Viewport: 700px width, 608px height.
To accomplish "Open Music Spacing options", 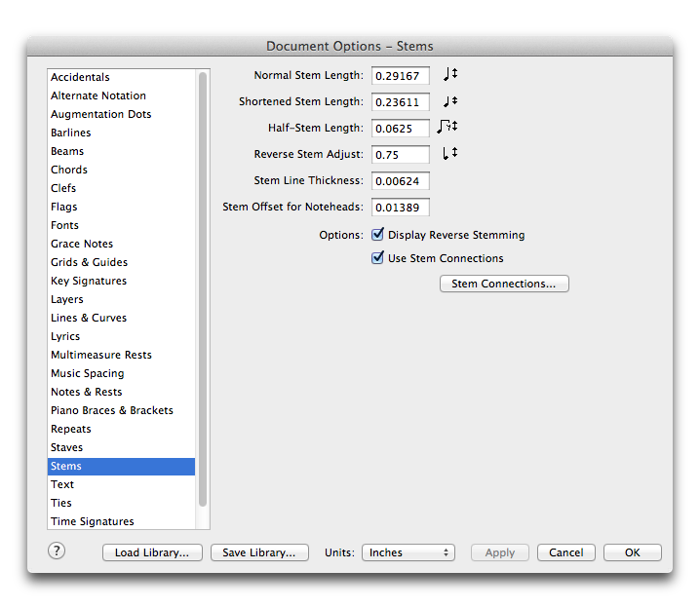I will click(x=121, y=373).
